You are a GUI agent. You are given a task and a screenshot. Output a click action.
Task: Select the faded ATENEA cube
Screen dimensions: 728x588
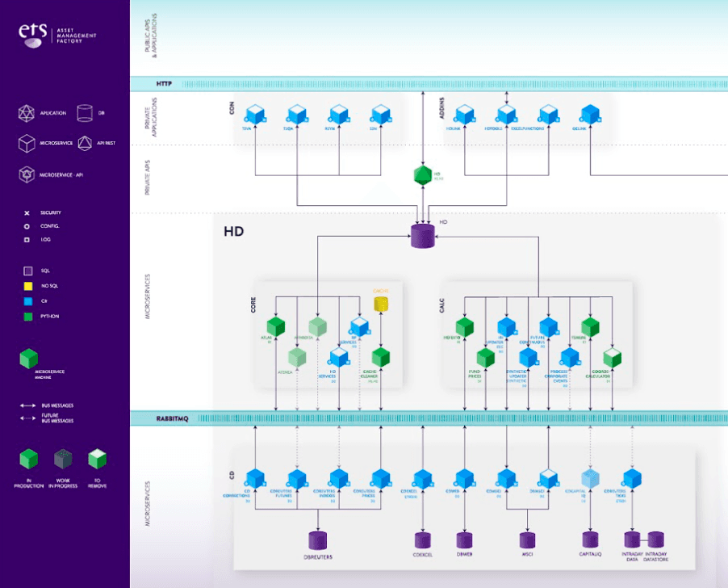click(x=297, y=357)
